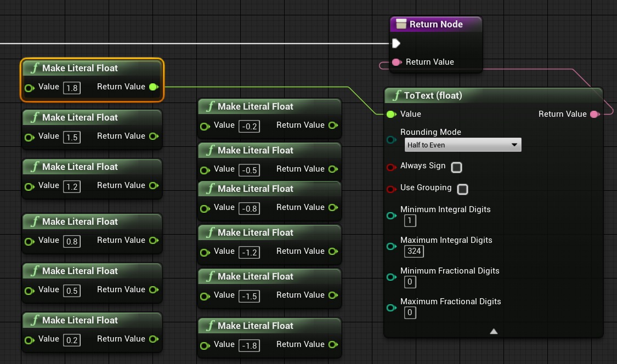Click the pink Return Value pin on ToText node
The image size is (617, 364).
coord(595,114)
